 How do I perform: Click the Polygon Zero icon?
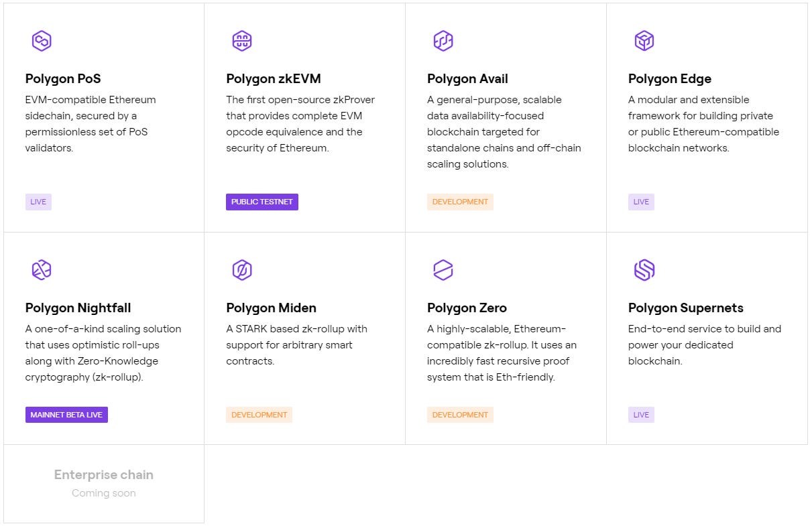tap(443, 270)
